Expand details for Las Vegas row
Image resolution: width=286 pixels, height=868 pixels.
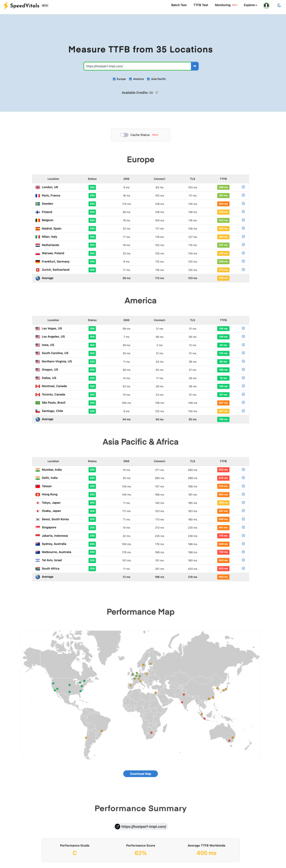click(x=243, y=328)
